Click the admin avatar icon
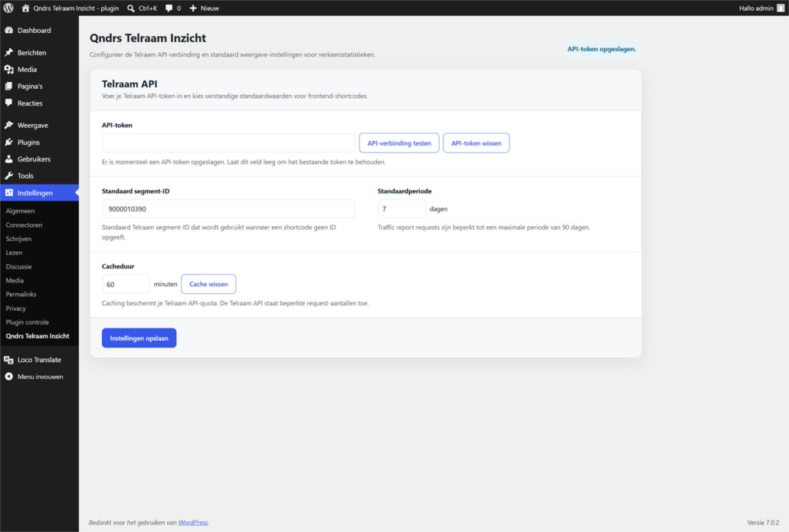 [x=781, y=8]
